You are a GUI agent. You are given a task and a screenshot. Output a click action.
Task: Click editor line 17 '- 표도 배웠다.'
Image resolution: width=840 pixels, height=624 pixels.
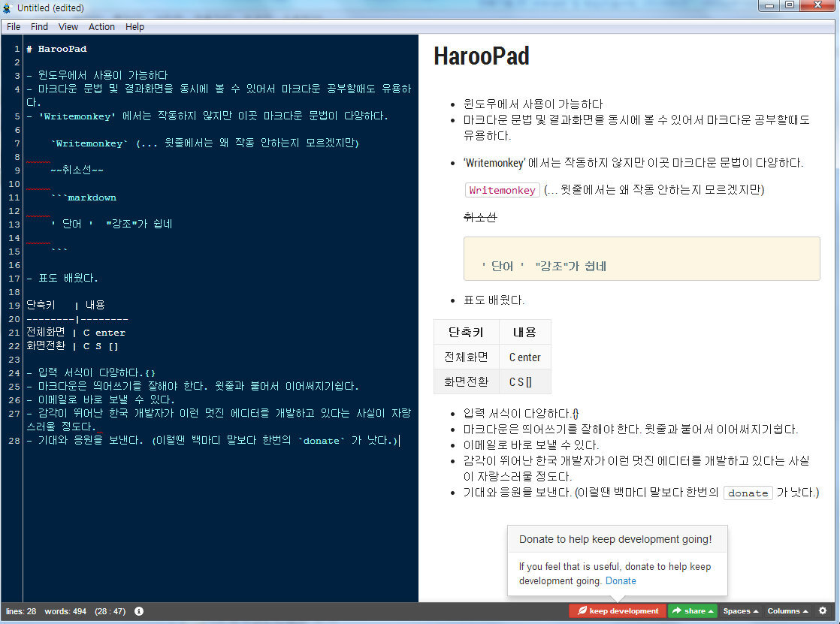62,278
